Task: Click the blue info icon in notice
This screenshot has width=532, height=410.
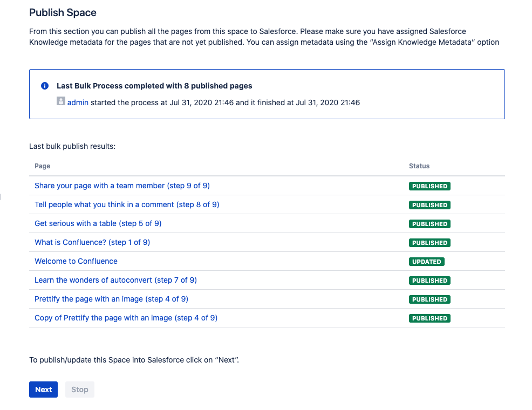Action: coord(45,86)
